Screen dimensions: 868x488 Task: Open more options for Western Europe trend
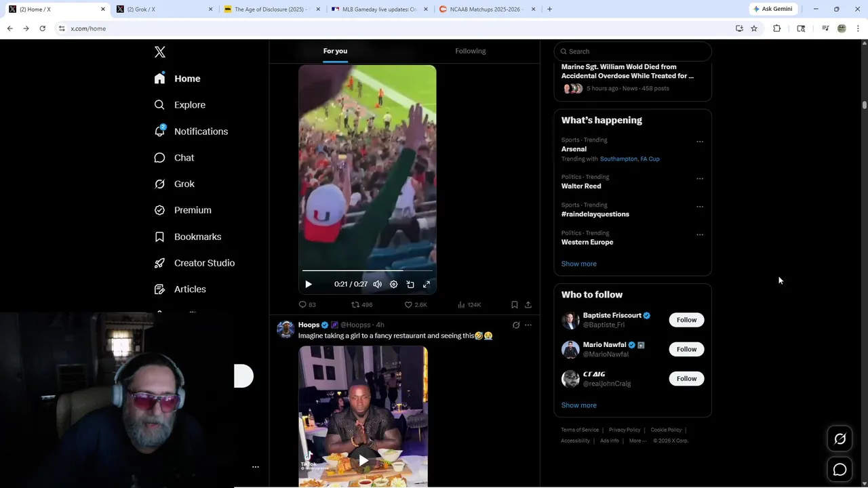(700, 235)
